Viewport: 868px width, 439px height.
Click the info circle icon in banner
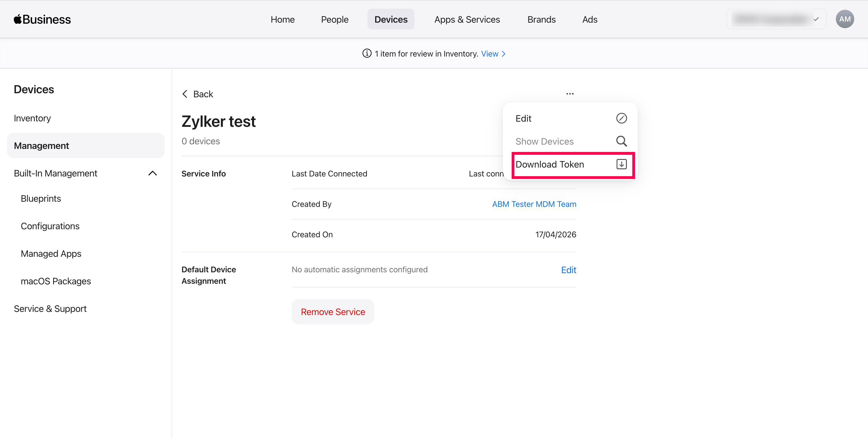(367, 54)
